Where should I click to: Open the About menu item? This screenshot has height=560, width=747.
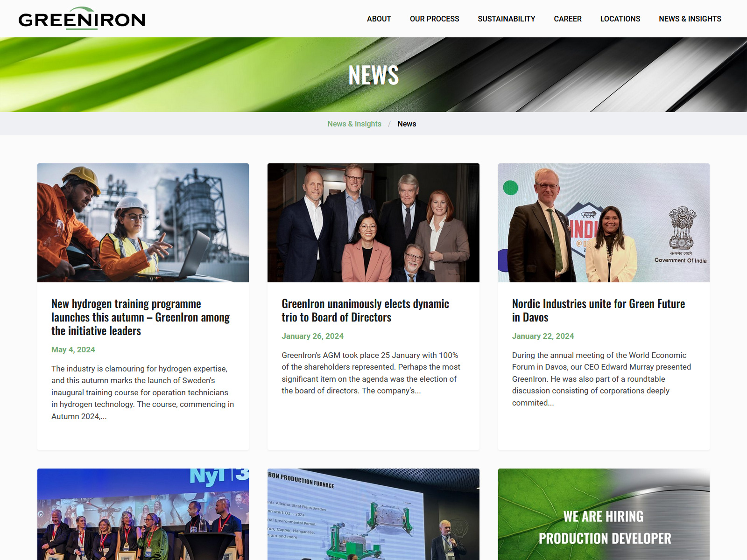tap(379, 19)
